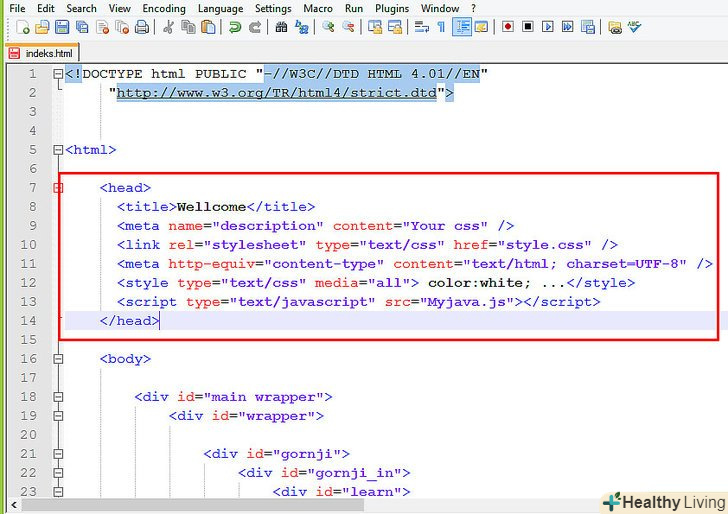Select the indeks.html document tab

tap(42, 51)
